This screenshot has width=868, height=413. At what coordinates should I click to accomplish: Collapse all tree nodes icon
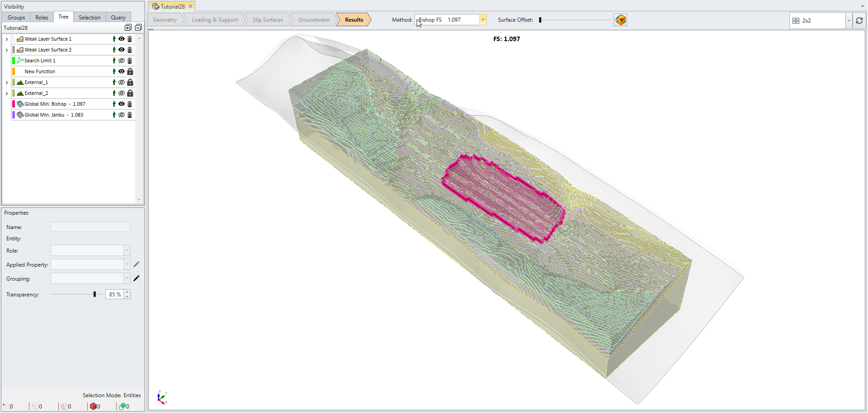click(x=138, y=28)
